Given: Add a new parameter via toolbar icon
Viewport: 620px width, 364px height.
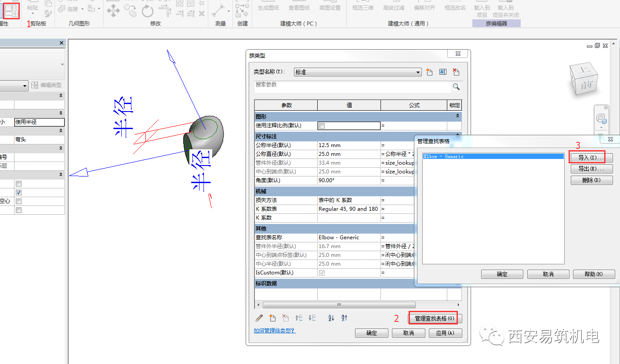Looking at the screenshot, I should (x=272, y=318).
